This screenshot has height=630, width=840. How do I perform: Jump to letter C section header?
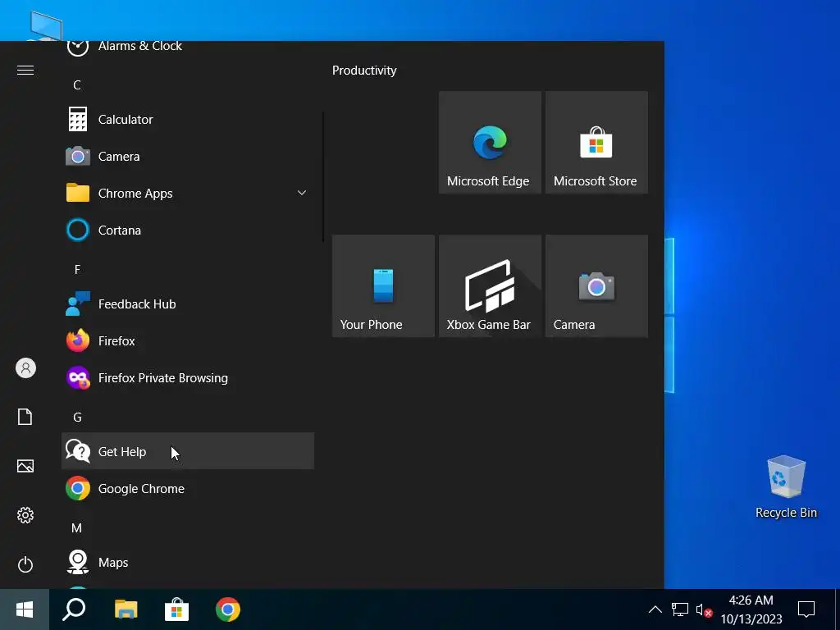(x=77, y=84)
